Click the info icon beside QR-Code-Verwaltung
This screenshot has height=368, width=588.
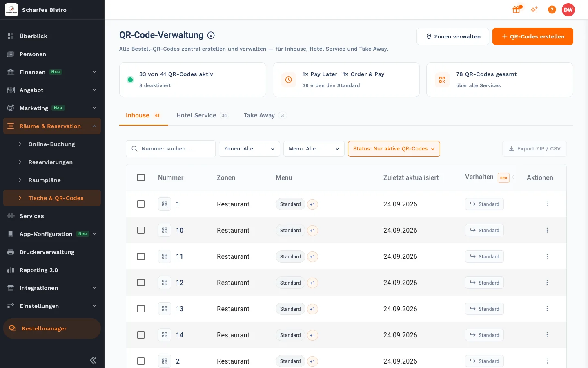pos(211,35)
